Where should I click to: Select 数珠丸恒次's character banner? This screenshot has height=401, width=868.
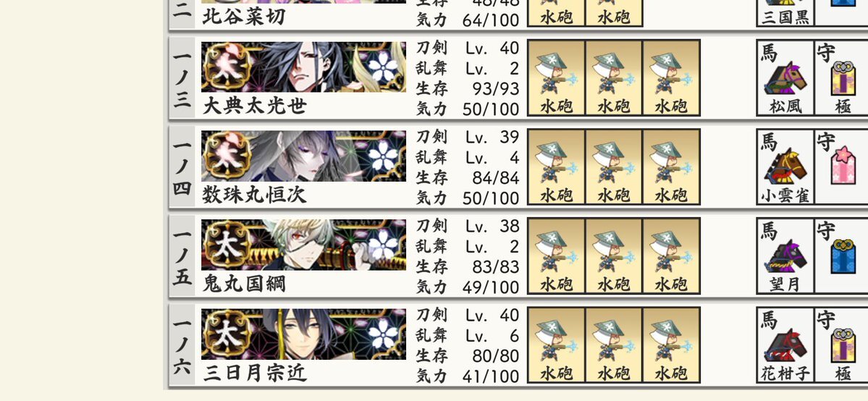point(303,156)
